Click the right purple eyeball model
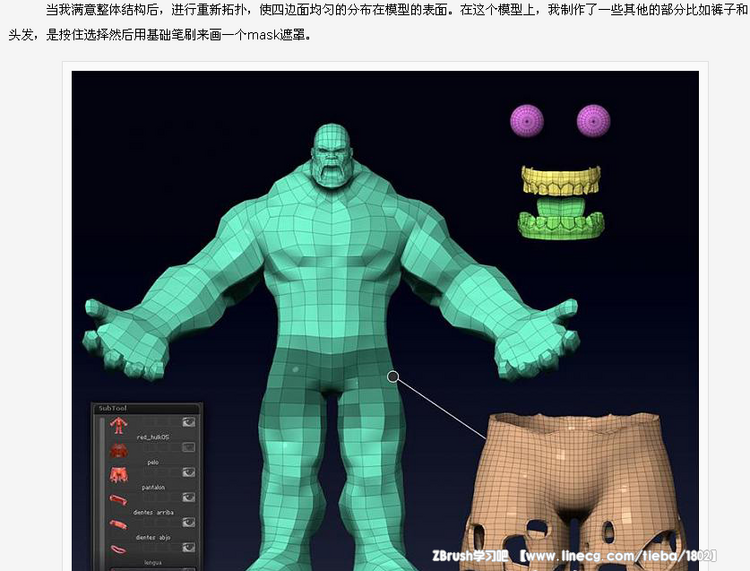This screenshot has height=571, width=750. click(x=593, y=121)
